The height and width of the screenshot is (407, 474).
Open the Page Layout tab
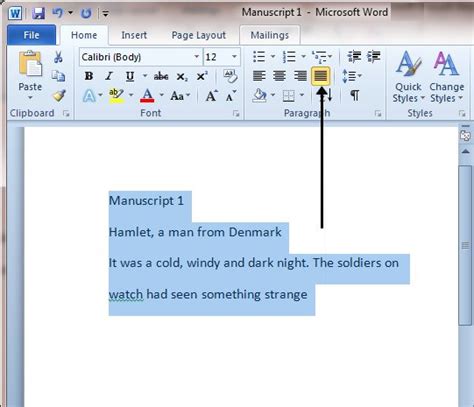click(x=199, y=35)
